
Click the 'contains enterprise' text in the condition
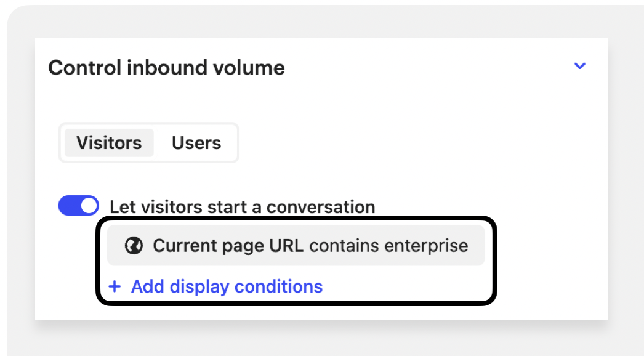click(x=388, y=246)
